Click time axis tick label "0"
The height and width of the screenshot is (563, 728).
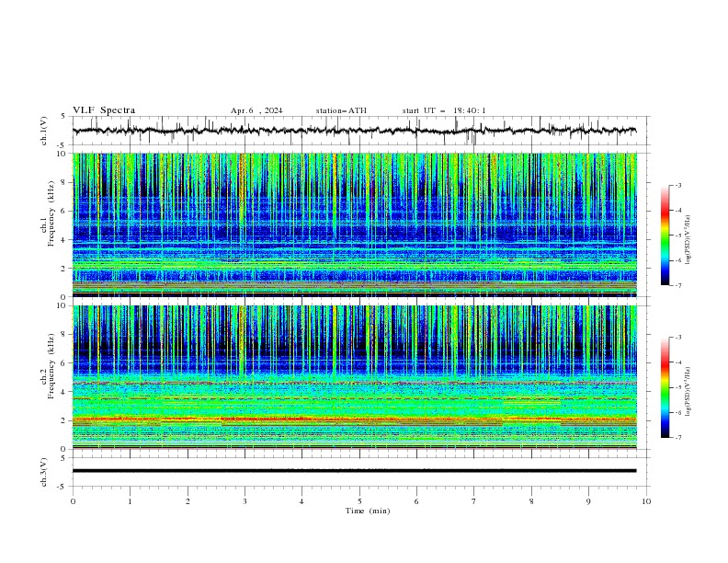[73, 501]
